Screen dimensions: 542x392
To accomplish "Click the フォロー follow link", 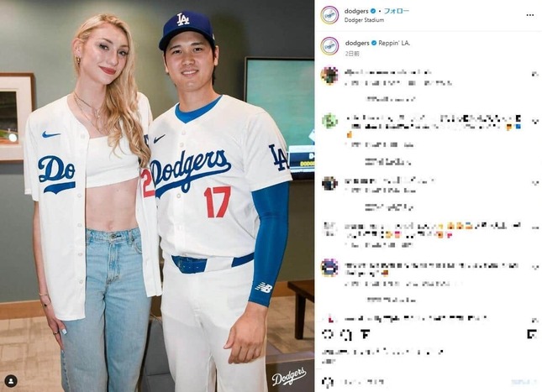I will [x=397, y=11].
